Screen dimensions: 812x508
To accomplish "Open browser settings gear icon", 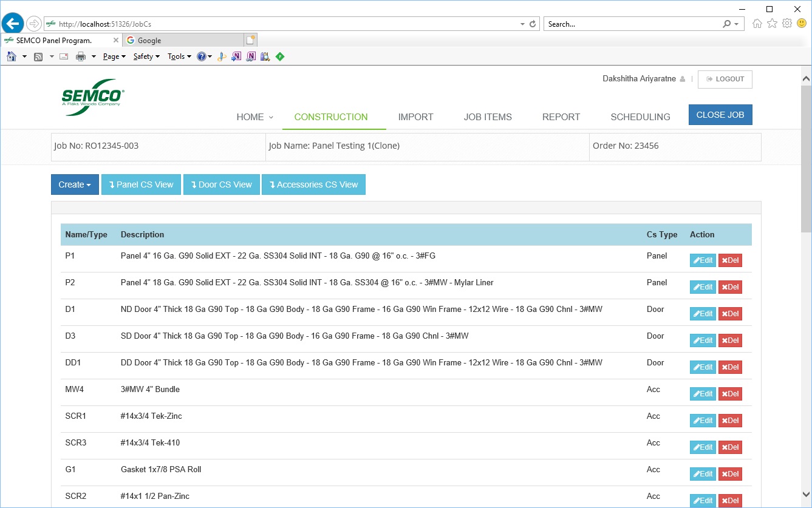I will (787, 24).
